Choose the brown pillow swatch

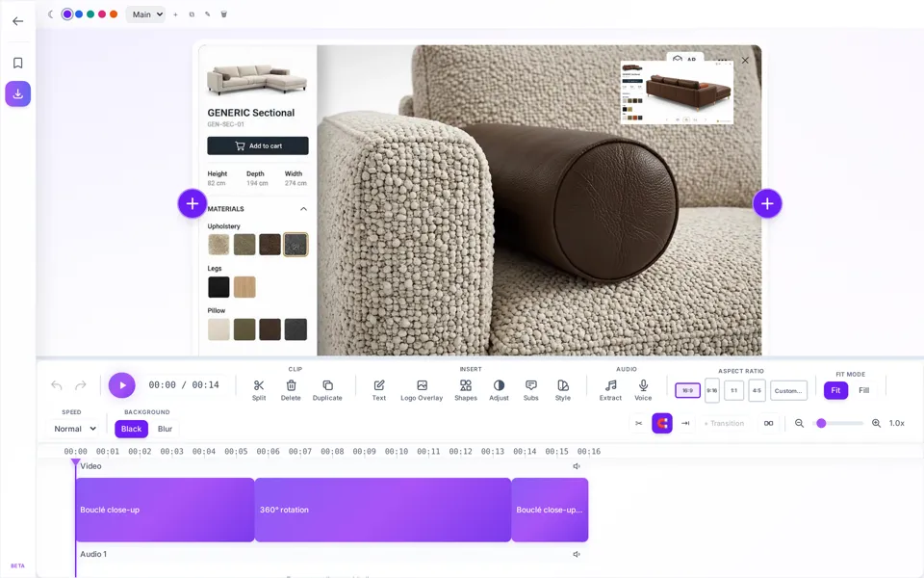[x=269, y=329]
